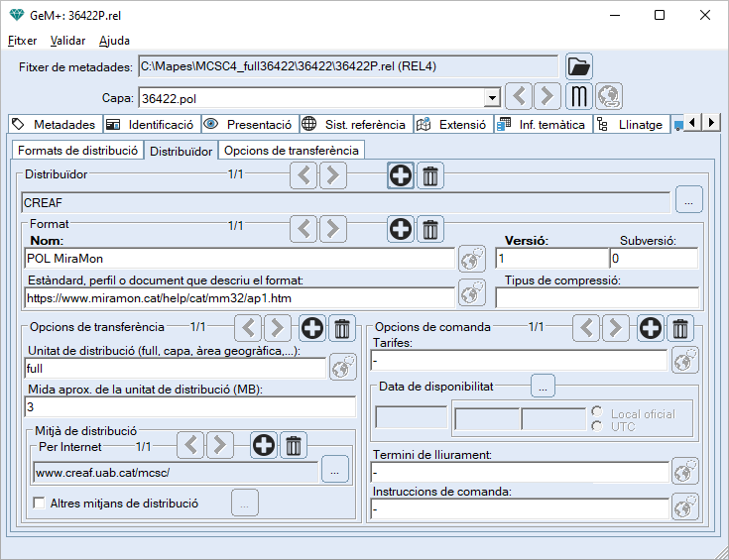
Task: Open metadata file with folder icon
Action: pos(579,66)
